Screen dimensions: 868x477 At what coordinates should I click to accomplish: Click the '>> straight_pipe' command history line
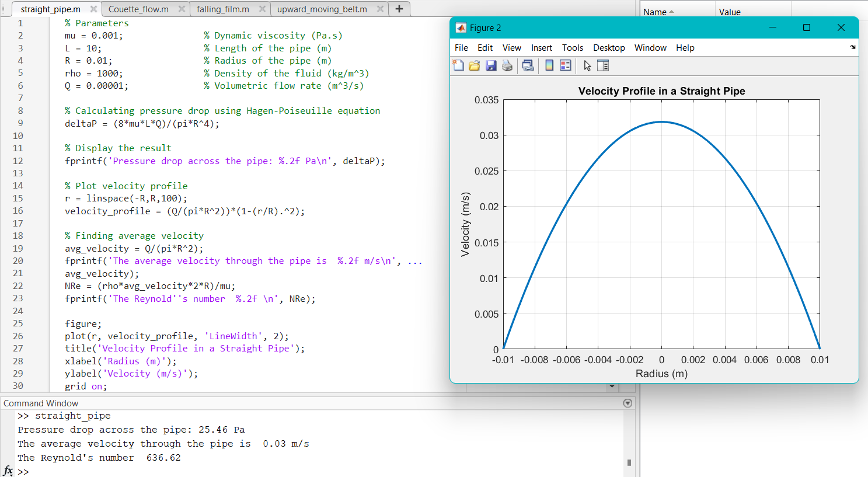click(64, 416)
